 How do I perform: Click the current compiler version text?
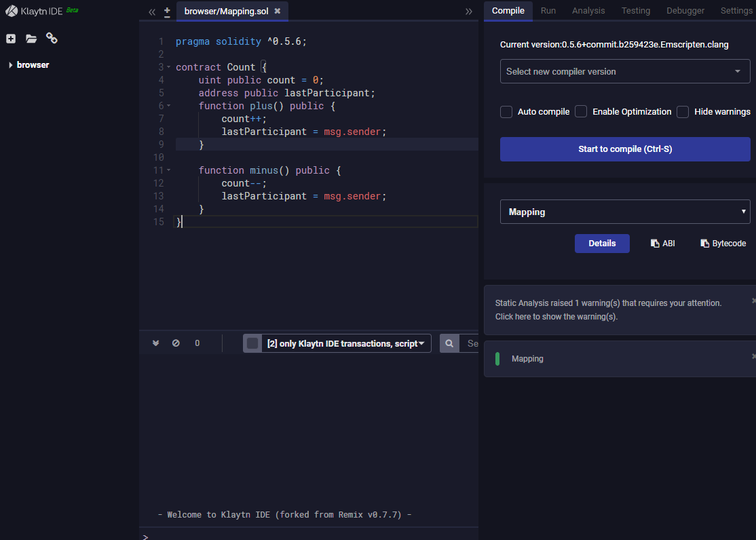[614, 44]
